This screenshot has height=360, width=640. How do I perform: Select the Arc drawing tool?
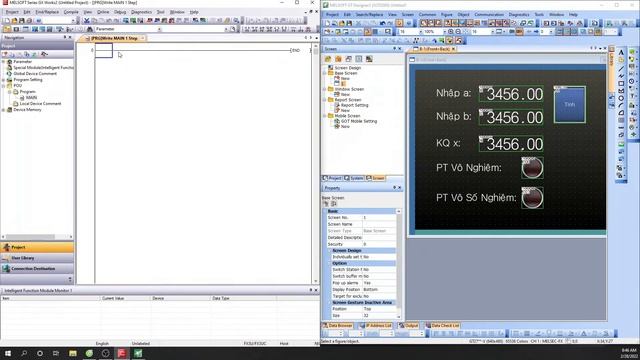621,105
